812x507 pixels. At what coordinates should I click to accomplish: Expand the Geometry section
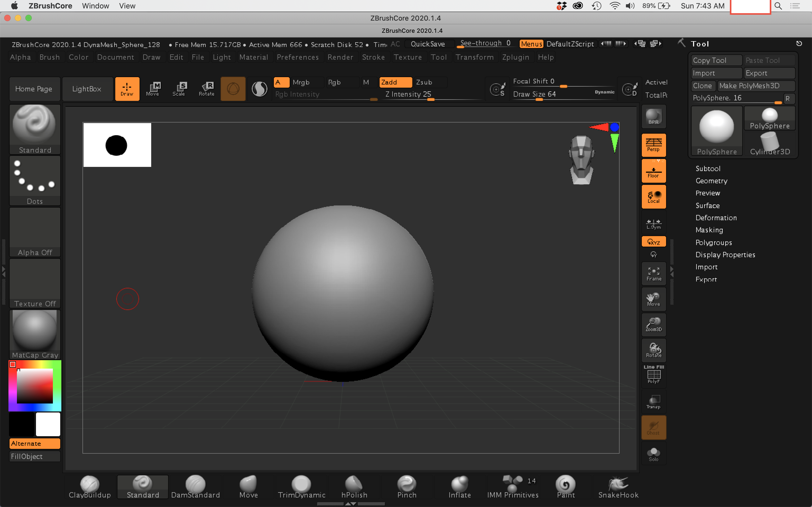point(711,181)
